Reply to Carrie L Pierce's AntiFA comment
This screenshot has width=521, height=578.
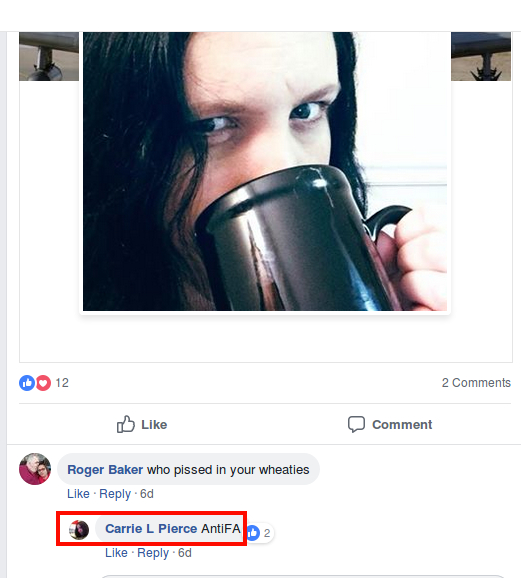click(x=153, y=553)
